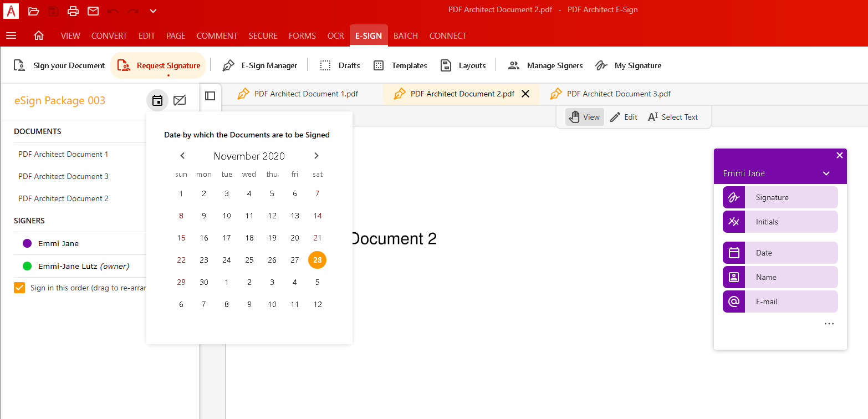
Task: Toggle the side panel layout icon
Action: pyautogui.click(x=210, y=96)
